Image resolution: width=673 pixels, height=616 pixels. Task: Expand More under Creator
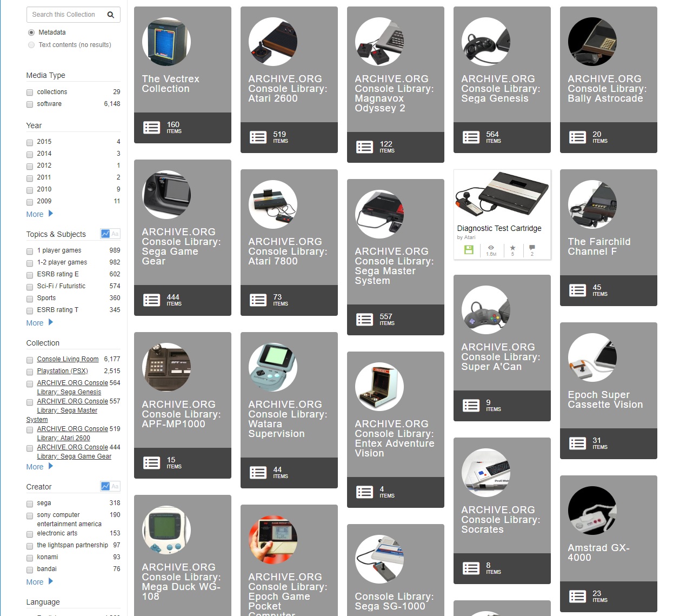[39, 582]
